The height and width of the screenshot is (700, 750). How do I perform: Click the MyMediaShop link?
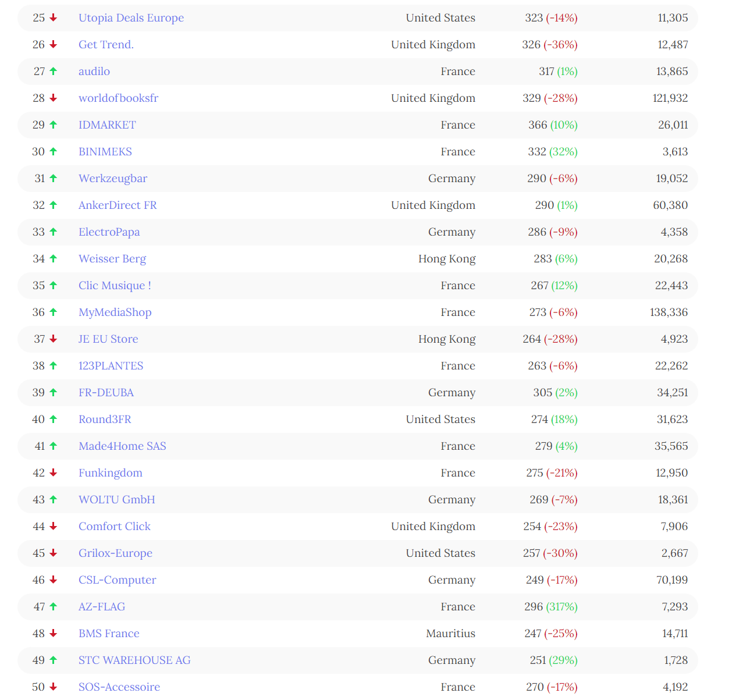click(x=115, y=312)
